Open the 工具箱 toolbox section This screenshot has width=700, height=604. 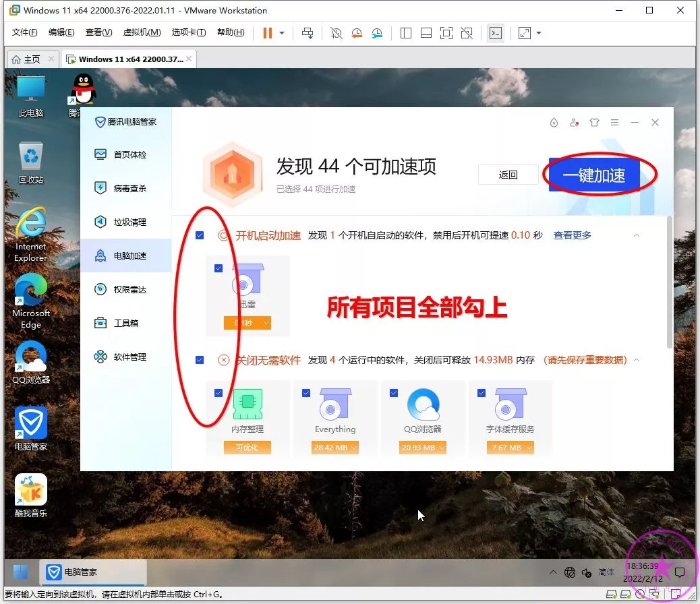(x=125, y=324)
